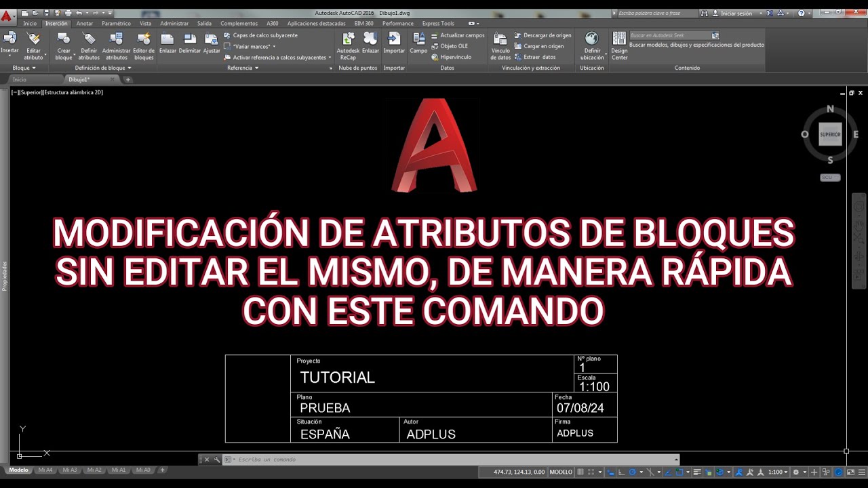Screen dimensions: 868x488
Task: Select the Editar atributo tool
Action: pyautogui.click(x=33, y=45)
